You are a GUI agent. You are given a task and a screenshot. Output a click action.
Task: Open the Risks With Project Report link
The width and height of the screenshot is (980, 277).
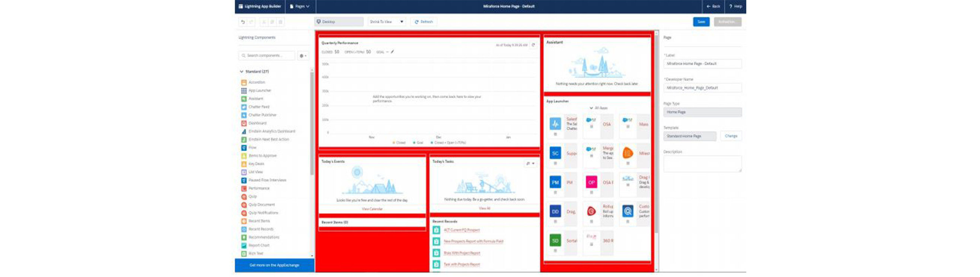(462, 254)
